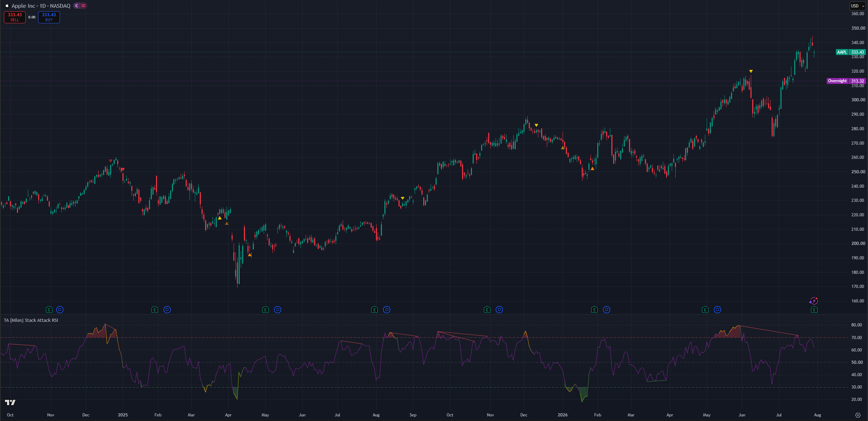Click the 2025 label on the time axis
Image resolution: width=868 pixels, height=421 pixels.
click(x=123, y=415)
